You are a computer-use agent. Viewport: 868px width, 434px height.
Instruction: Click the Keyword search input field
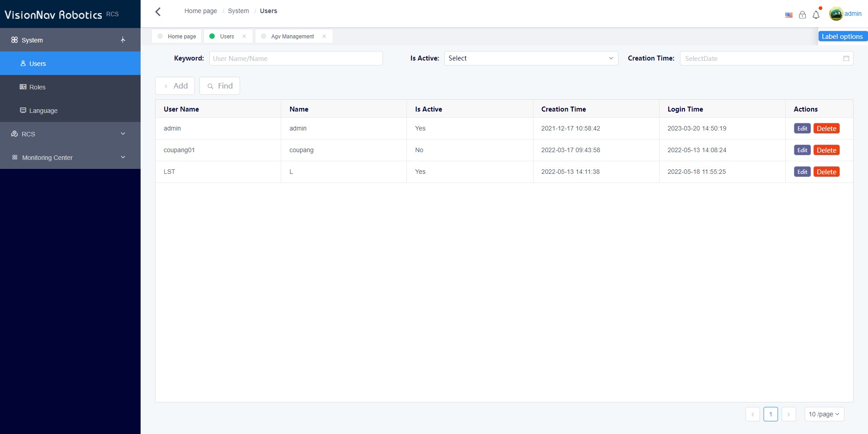[x=296, y=58]
